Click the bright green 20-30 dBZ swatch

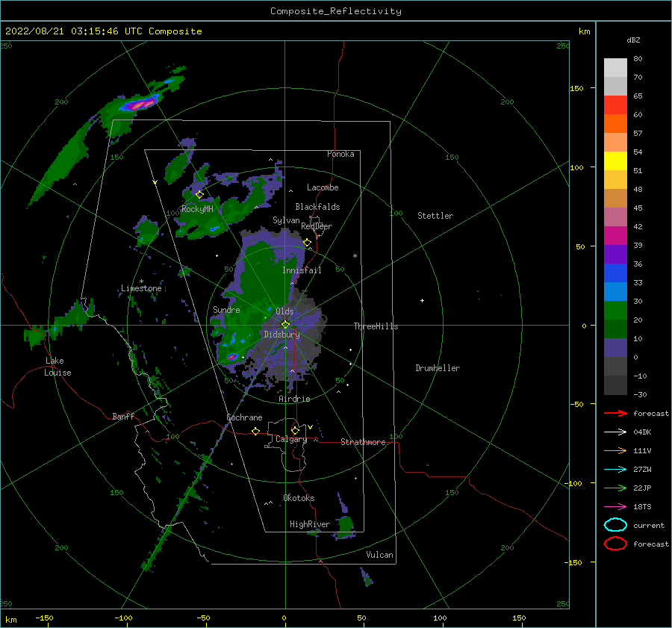615,311
